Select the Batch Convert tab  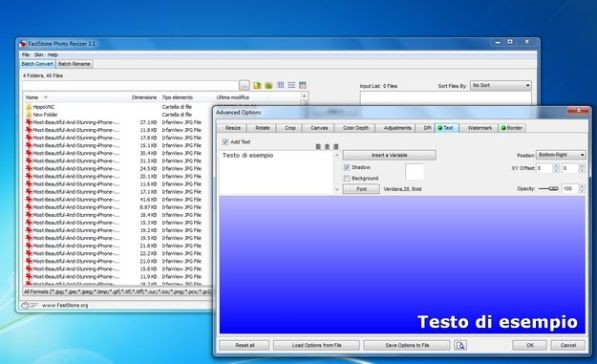(37, 64)
